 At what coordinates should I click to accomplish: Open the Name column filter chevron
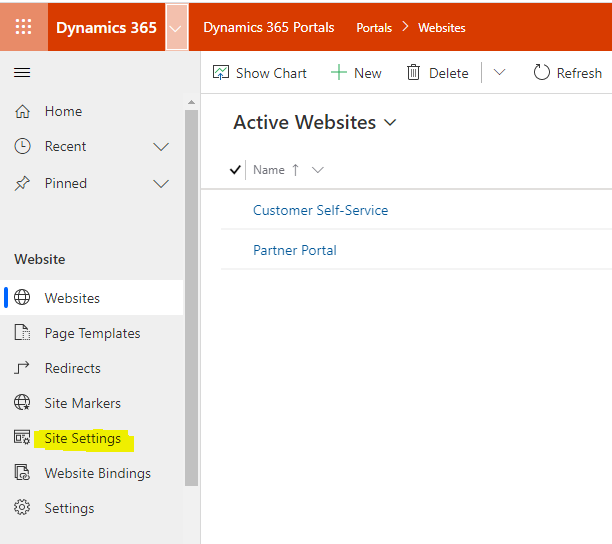pyautogui.click(x=318, y=170)
